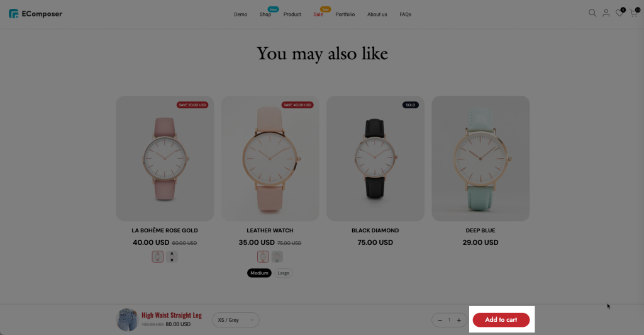The image size is (644, 335).
Task: Go to the FAQs page
Action: [406, 14]
